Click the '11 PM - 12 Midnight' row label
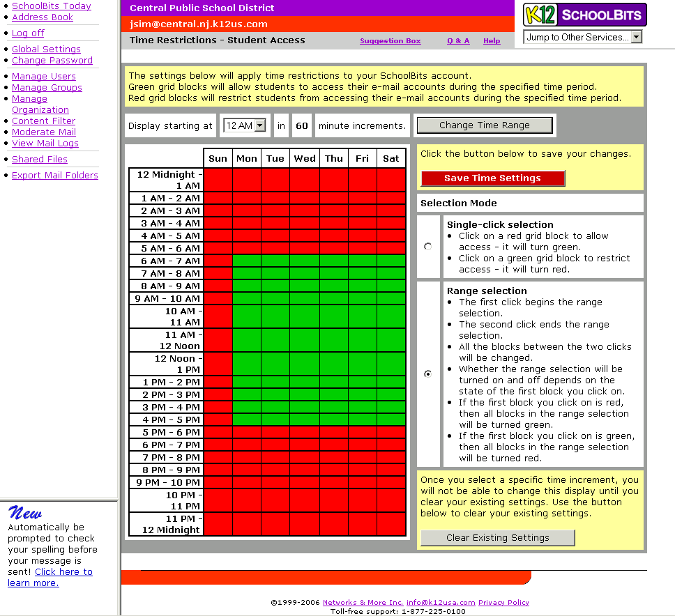Viewport: 675px width, 616px height. click(x=166, y=524)
